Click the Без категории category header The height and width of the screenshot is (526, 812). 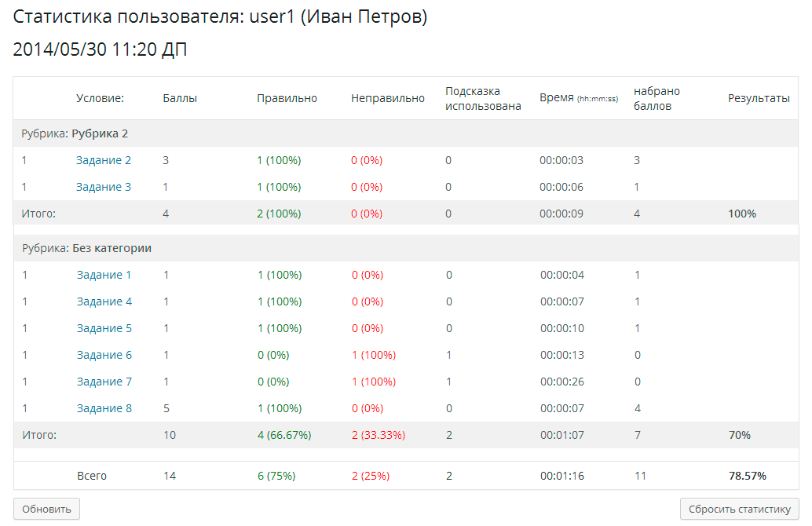pyautogui.click(x=117, y=248)
